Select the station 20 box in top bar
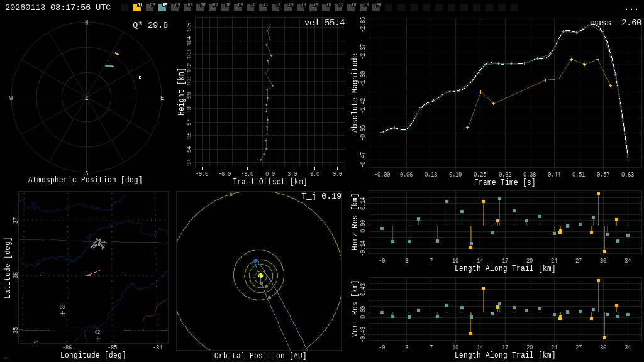This screenshot has height=362, width=644. [x=376, y=8]
